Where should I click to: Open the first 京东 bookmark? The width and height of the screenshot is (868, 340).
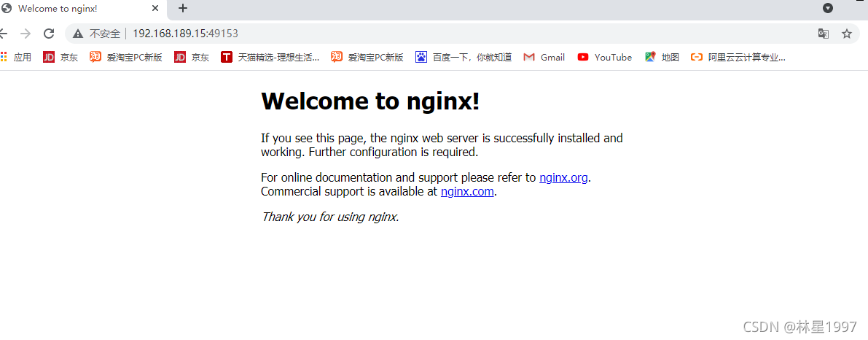(60, 57)
